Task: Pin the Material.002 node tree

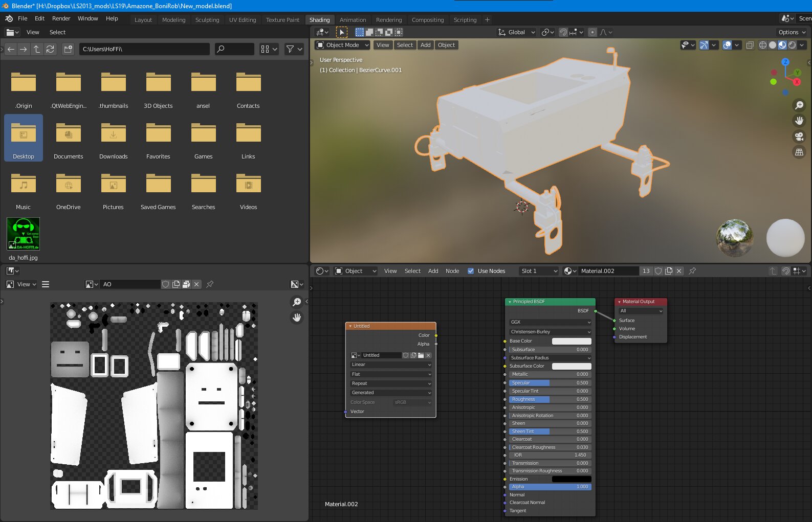Action: point(692,271)
